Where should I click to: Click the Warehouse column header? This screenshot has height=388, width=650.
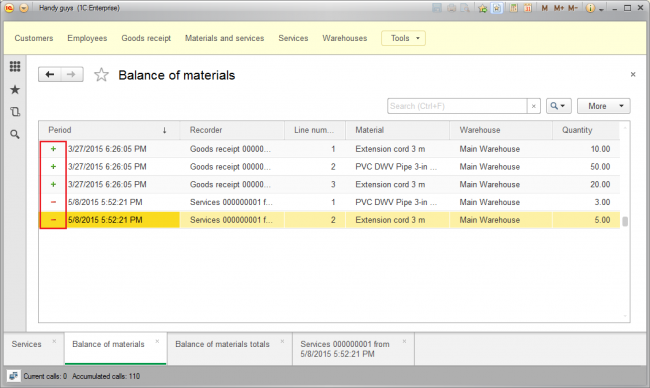pyautogui.click(x=501, y=130)
